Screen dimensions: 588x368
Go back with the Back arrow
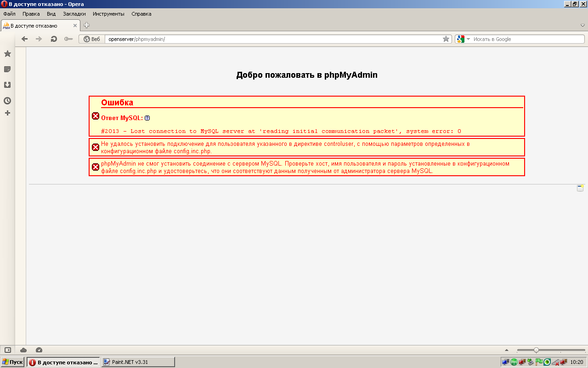(25, 39)
